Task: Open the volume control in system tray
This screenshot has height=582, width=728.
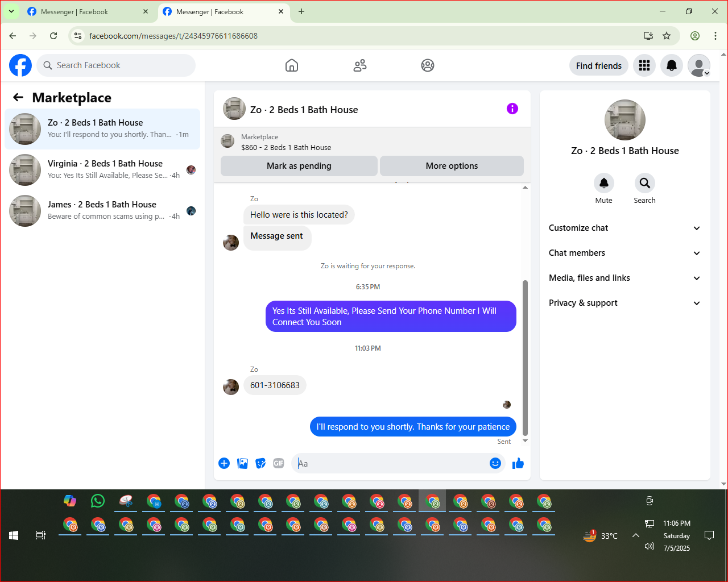Action: pyautogui.click(x=650, y=547)
